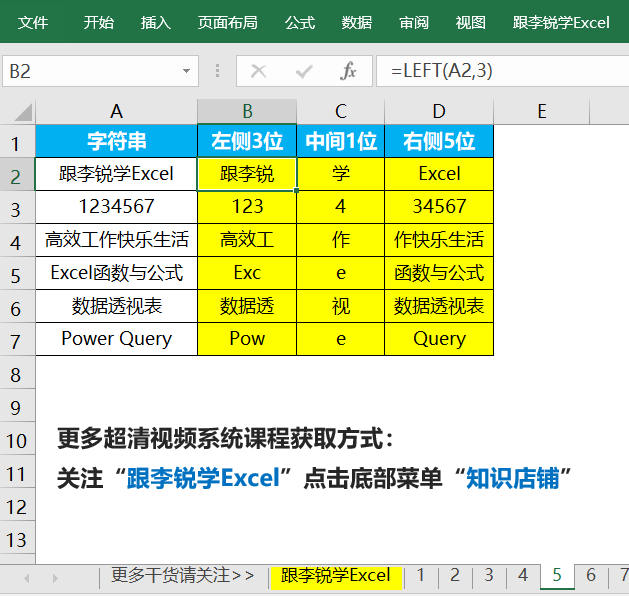
Task: Select cell B7 containing Pow
Action: click(247, 339)
